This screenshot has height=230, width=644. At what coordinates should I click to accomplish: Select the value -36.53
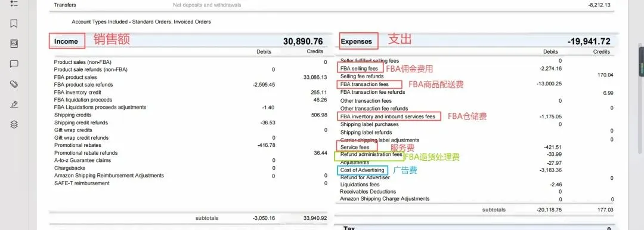268,122
